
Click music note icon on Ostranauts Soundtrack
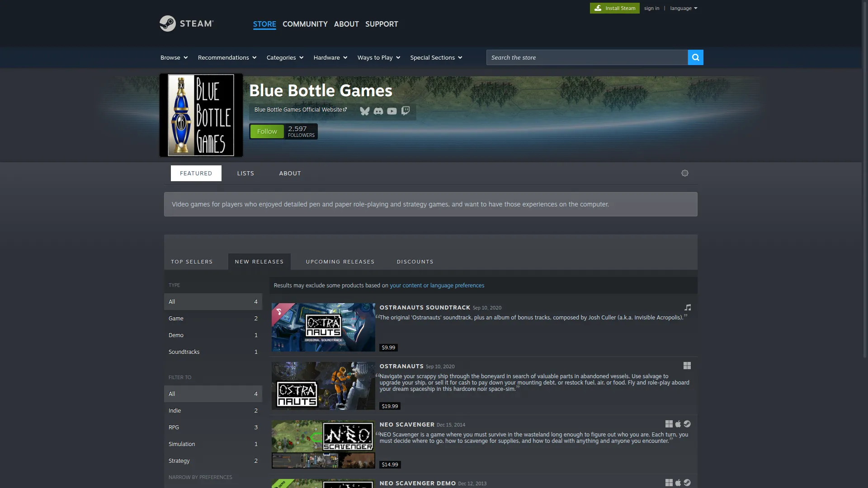(688, 307)
